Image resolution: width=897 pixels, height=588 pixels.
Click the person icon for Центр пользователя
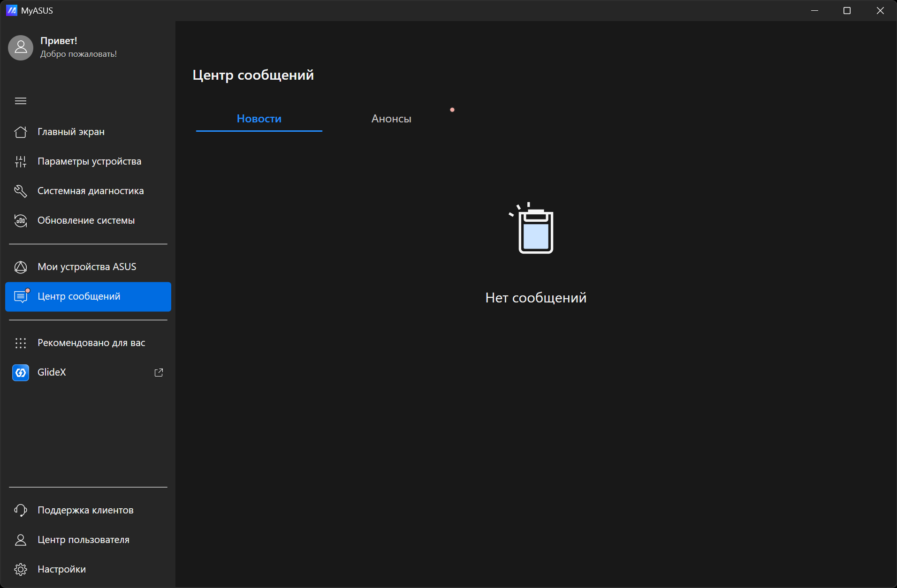coord(21,540)
